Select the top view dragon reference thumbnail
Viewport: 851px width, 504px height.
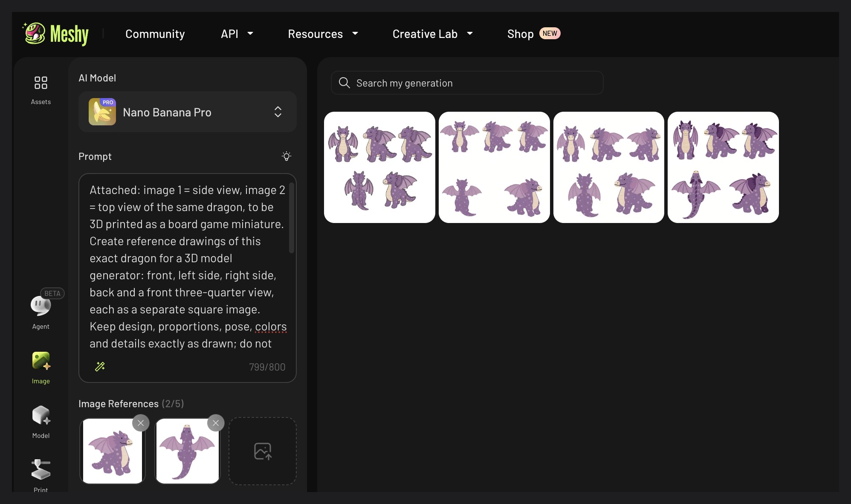pyautogui.click(x=188, y=451)
